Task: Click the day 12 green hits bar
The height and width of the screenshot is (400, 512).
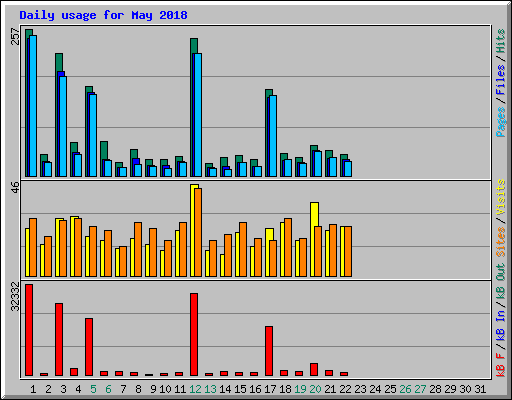Action: click(194, 45)
